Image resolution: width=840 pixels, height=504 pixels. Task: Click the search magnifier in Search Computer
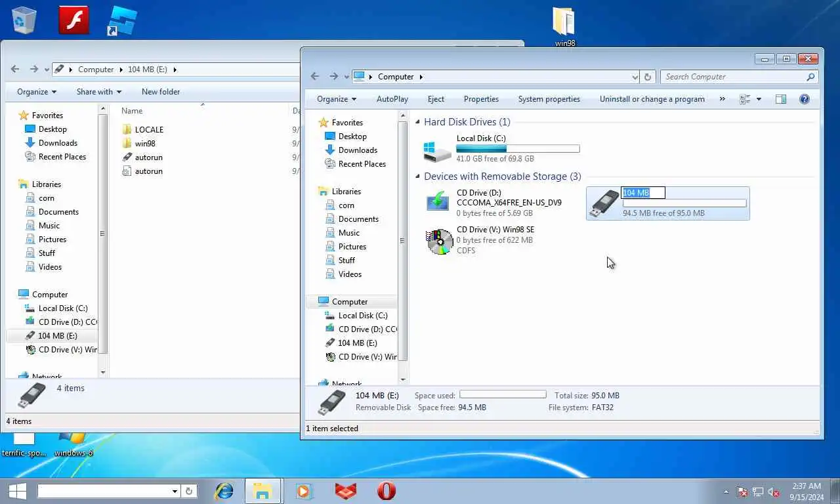click(810, 77)
